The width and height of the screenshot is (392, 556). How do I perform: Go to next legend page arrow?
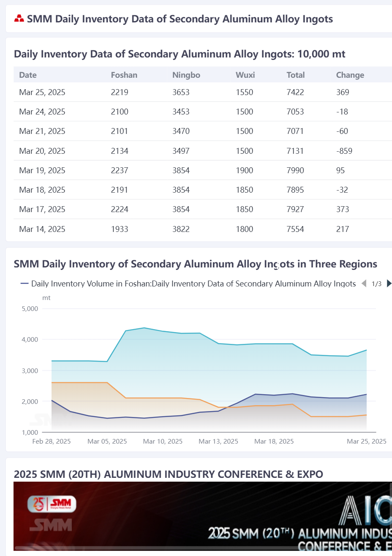point(389,283)
